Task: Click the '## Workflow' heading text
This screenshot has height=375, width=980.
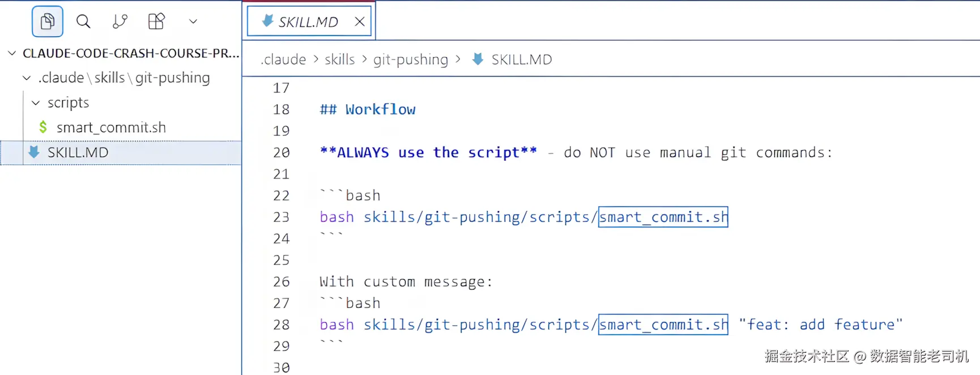Action: 368,109
